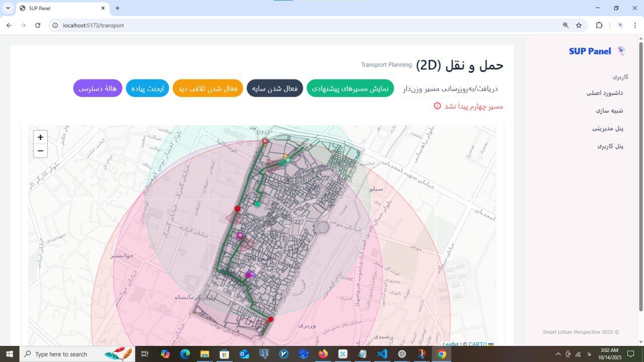Click the page vertical scrollbar thumb
Image resolution: width=644 pixels, height=362 pixels.
pyautogui.click(x=640, y=176)
